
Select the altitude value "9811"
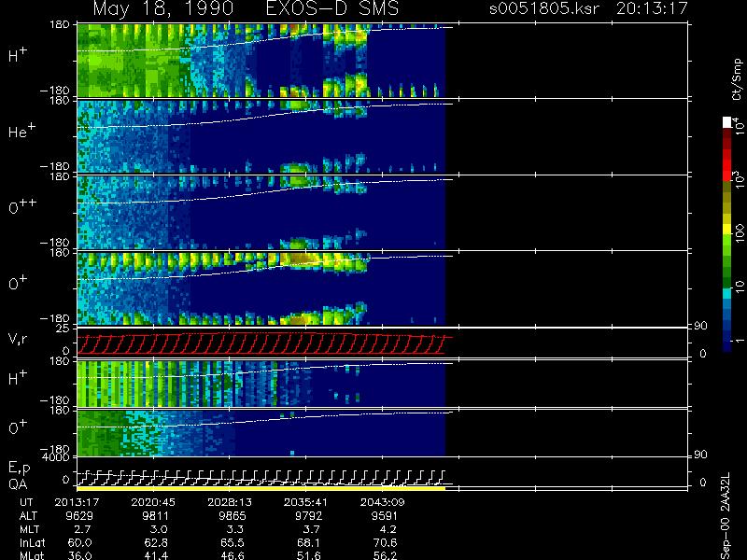point(155,516)
